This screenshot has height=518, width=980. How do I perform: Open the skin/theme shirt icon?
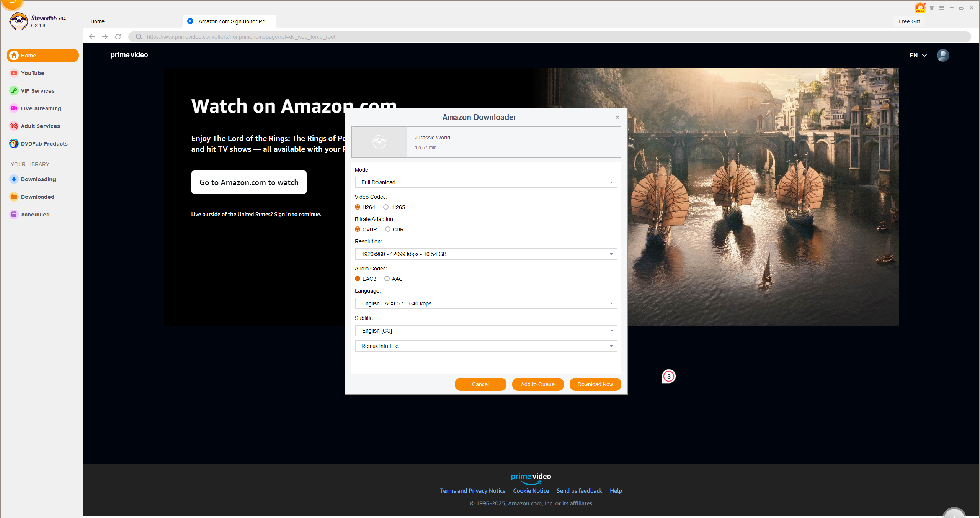(x=932, y=8)
